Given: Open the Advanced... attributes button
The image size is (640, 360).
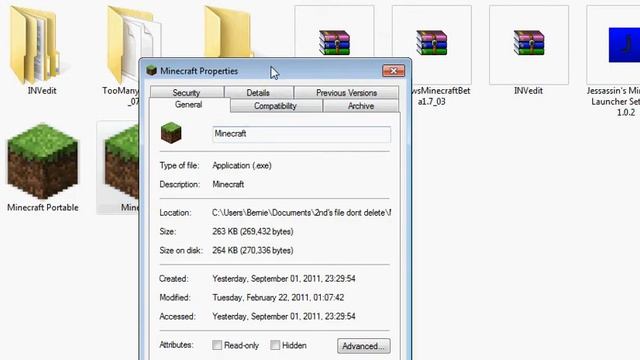Looking at the screenshot, I should [x=364, y=346].
